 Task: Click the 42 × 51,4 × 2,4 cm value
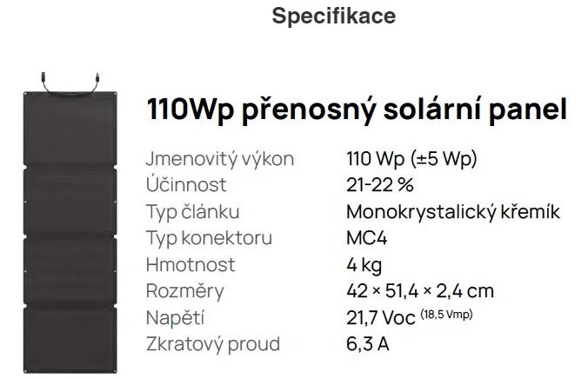(420, 291)
